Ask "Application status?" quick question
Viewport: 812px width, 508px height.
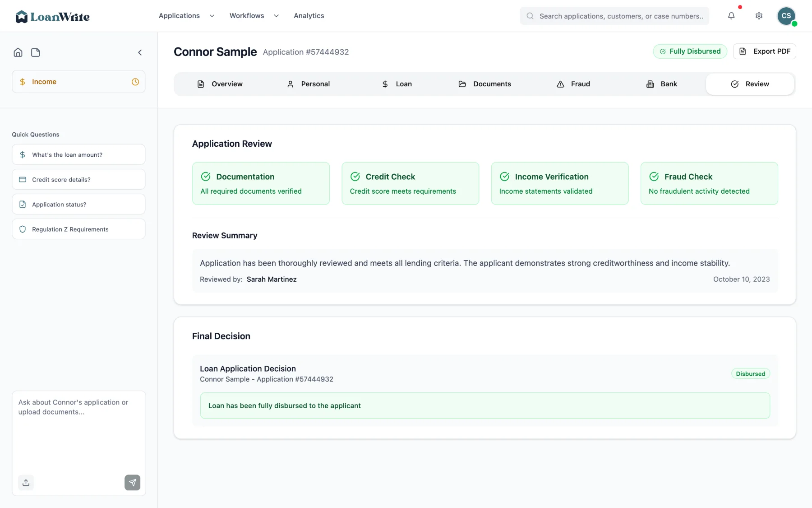pyautogui.click(x=78, y=204)
